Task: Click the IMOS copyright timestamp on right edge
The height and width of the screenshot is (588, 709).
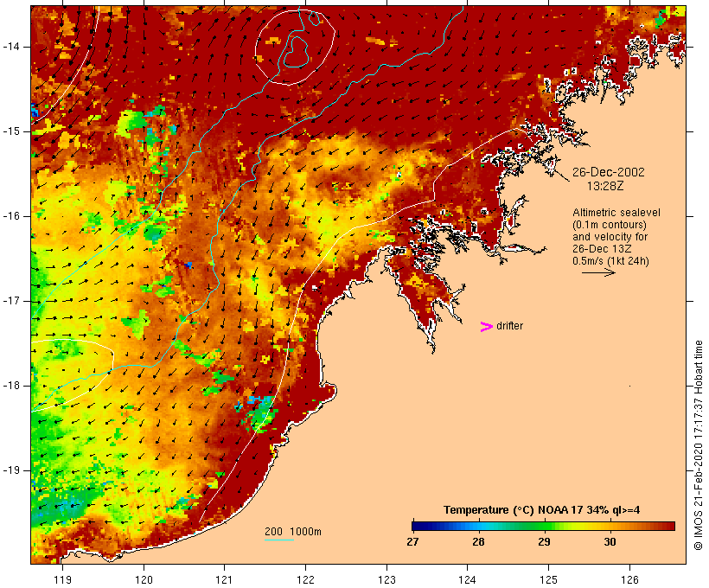Action: pyautogui.click(x=698, y=445)
